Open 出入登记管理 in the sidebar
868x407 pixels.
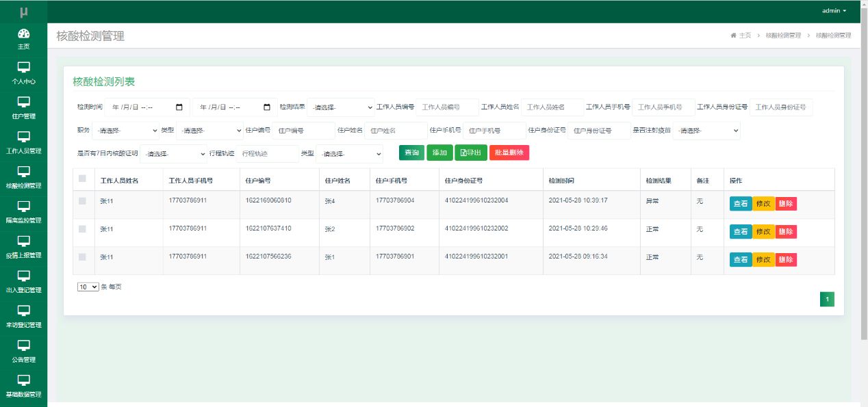coord(23,282)
